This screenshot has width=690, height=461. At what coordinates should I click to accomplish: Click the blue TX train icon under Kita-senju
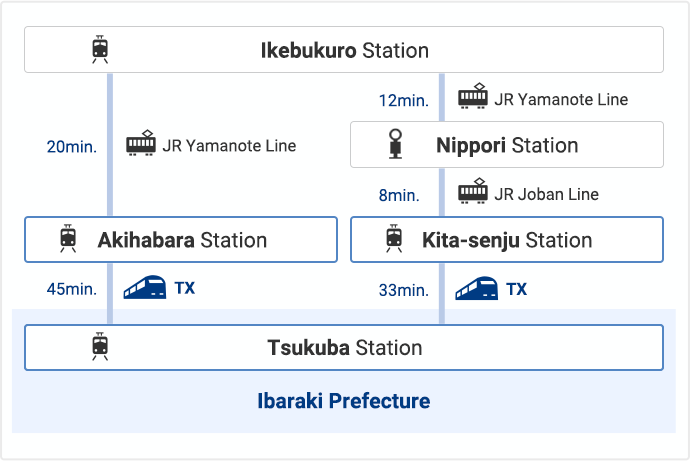pyautogui.click(x=477, y=289)
